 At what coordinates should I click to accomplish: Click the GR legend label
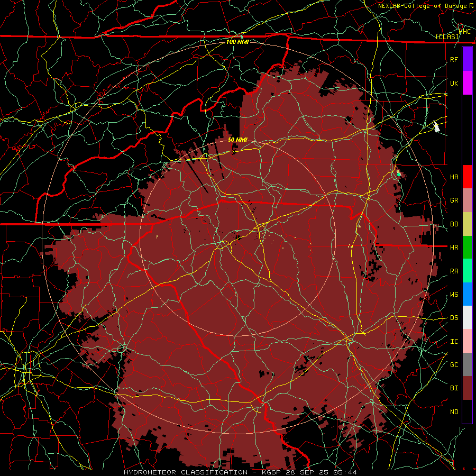coord(454,200)
